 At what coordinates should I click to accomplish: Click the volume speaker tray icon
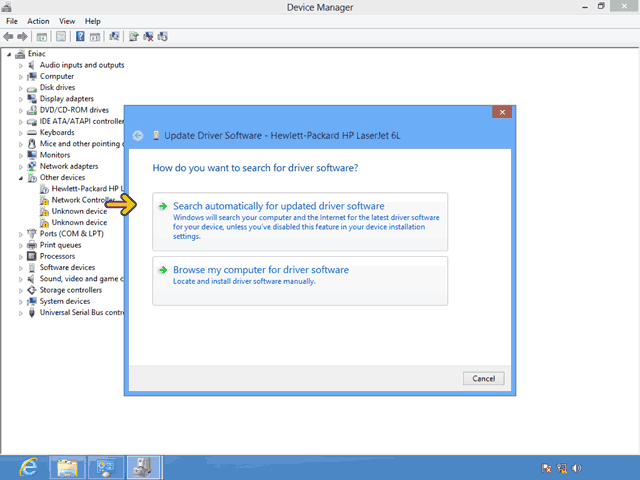tap(577, 468)
